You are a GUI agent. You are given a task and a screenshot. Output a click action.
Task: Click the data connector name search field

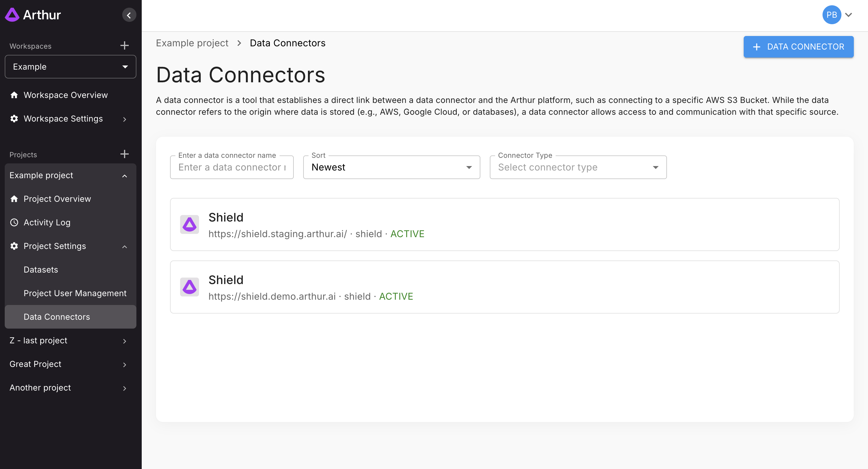tap(232, 167)
